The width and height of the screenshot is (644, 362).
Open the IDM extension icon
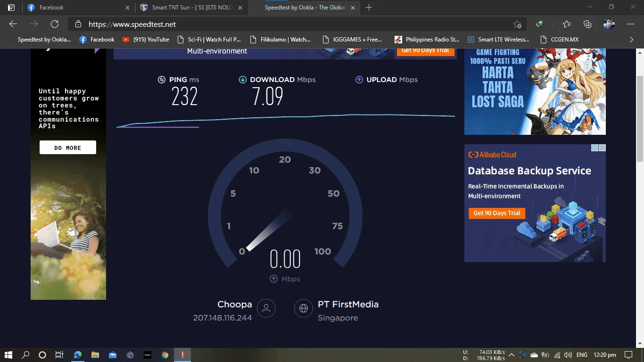(x=540, y=24)
